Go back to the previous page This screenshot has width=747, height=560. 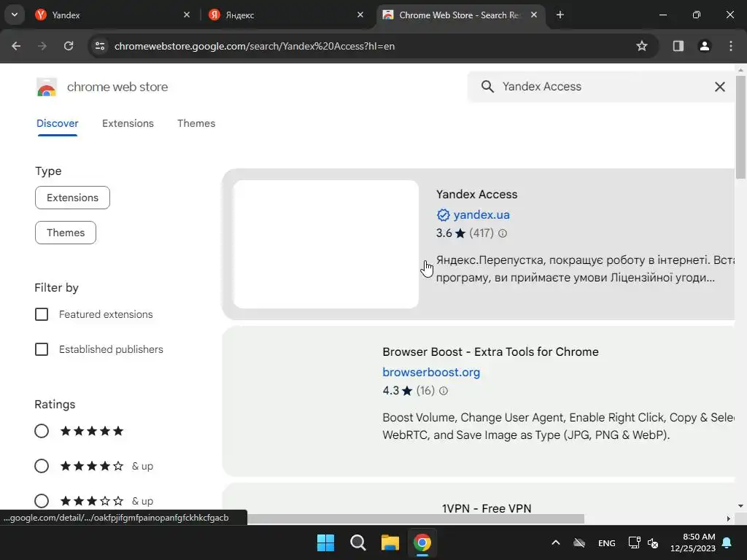point(16,46)
